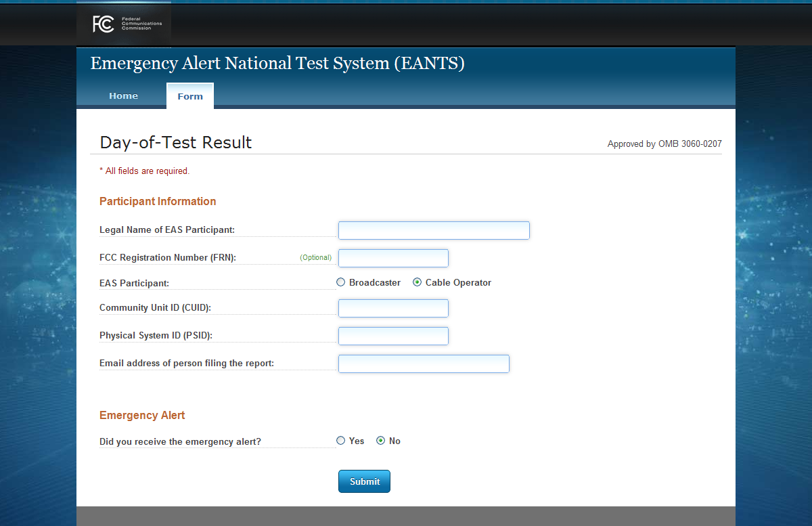The width and height of the screenshot is (812, 526).
Task: Click 'Email address of person filing' label
Action: point(187,364)
